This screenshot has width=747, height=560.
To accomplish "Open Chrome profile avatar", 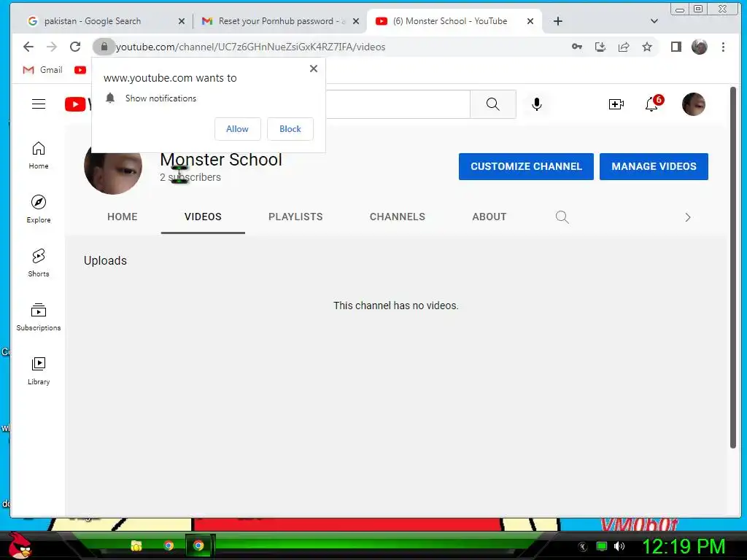I will pyautogui.click(x=700, y=47).
